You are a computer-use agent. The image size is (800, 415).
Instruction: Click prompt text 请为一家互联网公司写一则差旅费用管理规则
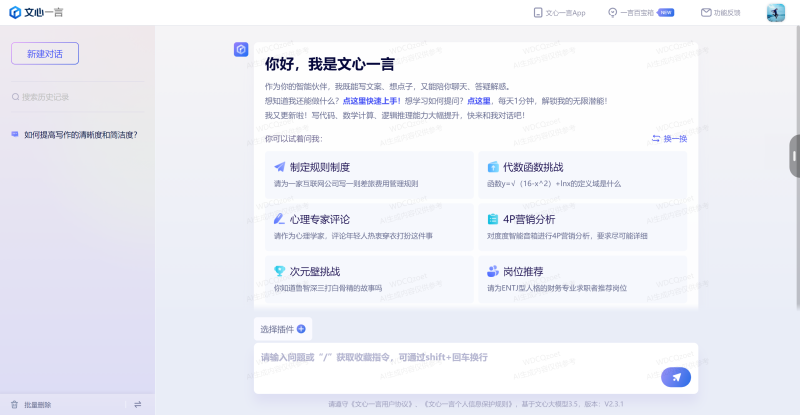(346, 184)
